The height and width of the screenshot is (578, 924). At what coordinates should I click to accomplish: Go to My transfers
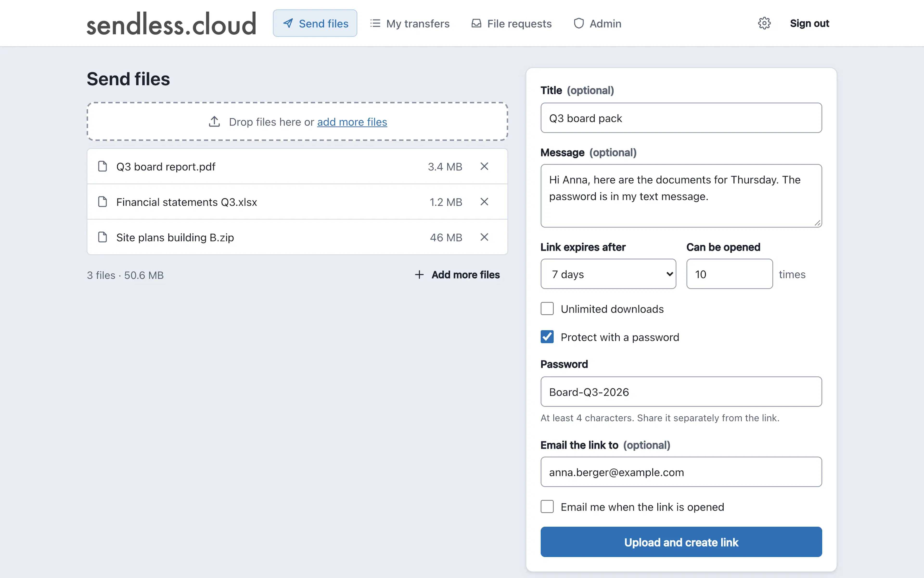tap(410, 23)
